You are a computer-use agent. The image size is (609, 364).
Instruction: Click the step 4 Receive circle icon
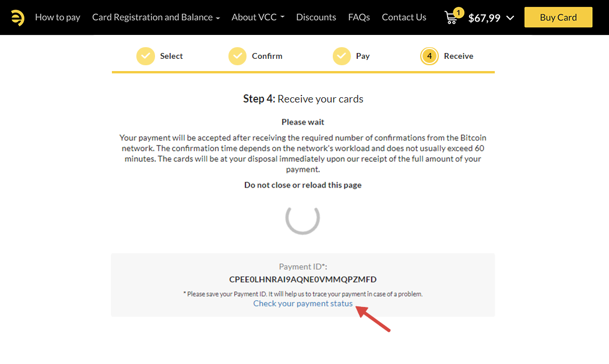[x=430, y=56]
